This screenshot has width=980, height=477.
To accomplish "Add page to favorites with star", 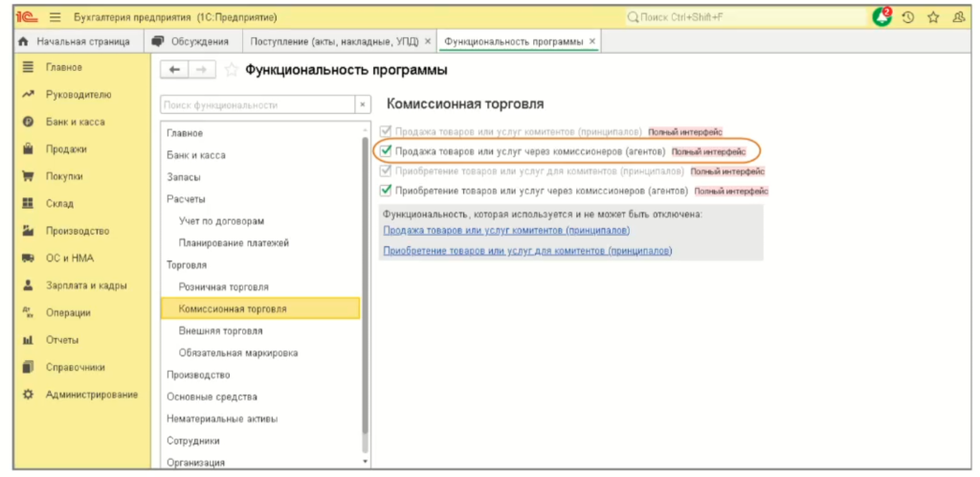I will [231, 70].
